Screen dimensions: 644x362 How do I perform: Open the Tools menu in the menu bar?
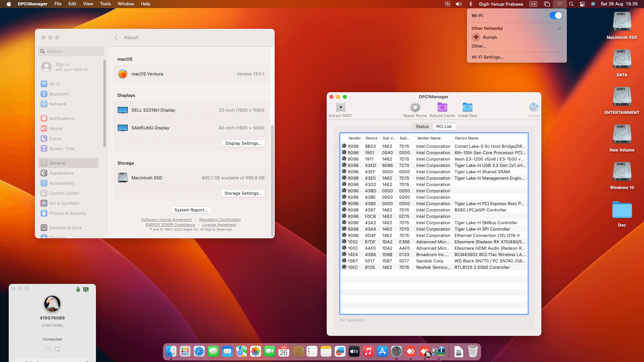(x=105, y=4)
